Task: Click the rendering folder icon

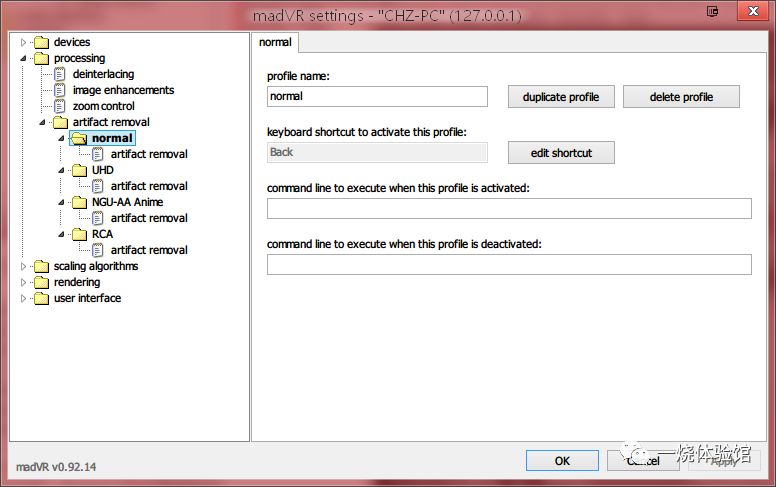Action: coord(41,282)
